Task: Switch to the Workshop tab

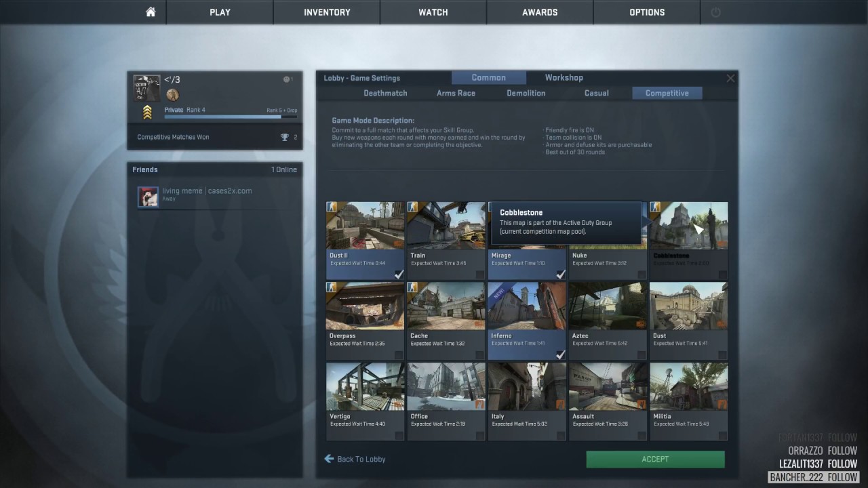Action: click(x=564, y=78)
